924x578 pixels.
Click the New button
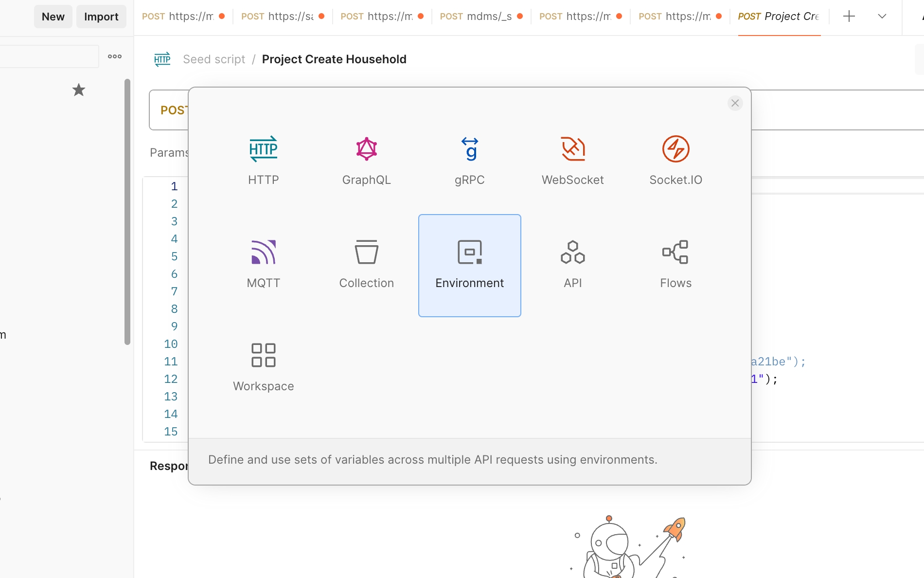[x=53, y=17]
